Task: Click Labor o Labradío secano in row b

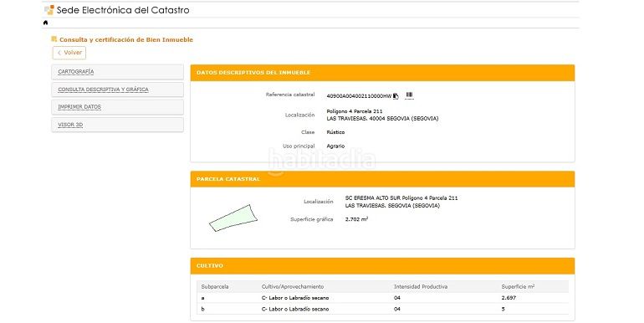Action: [295, 309]
